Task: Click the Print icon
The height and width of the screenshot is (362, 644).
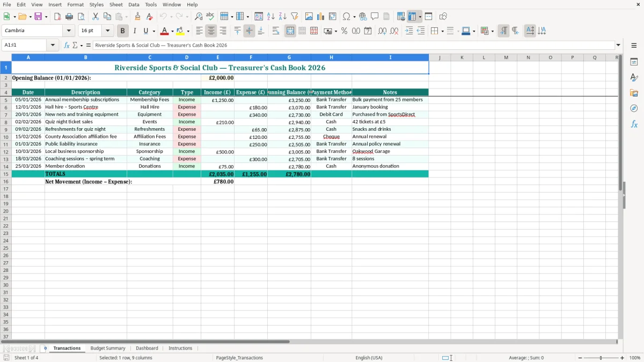Action: coord(69,17)
